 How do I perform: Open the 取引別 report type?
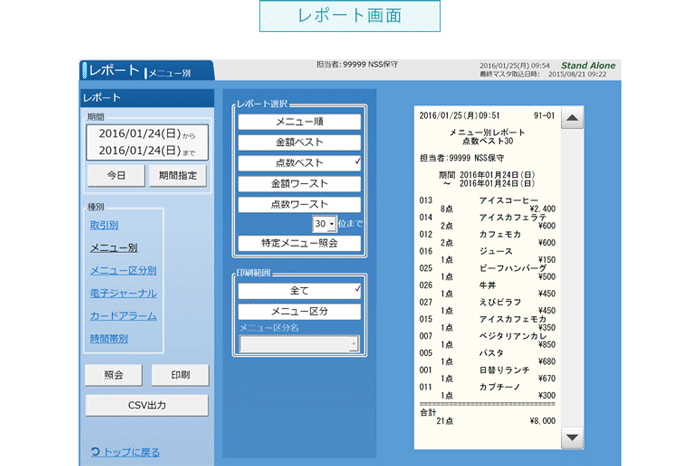(x=104, y=225)
